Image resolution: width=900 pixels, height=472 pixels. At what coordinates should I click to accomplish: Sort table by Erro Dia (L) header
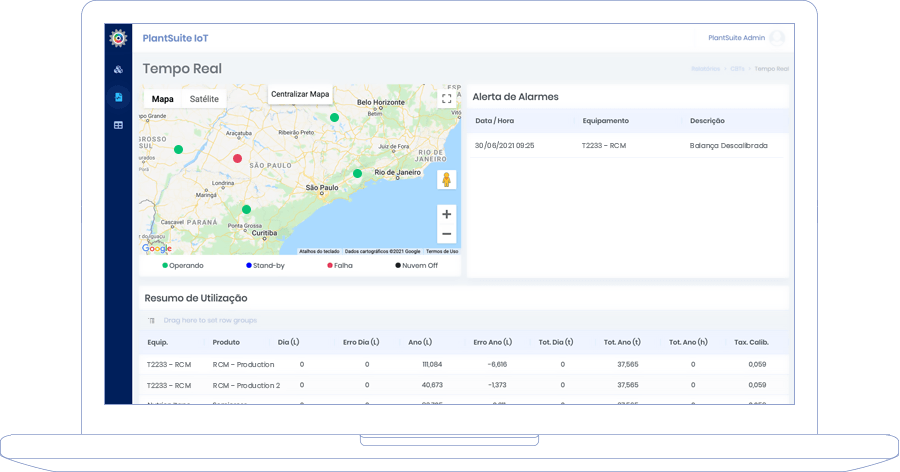(361, 342)
